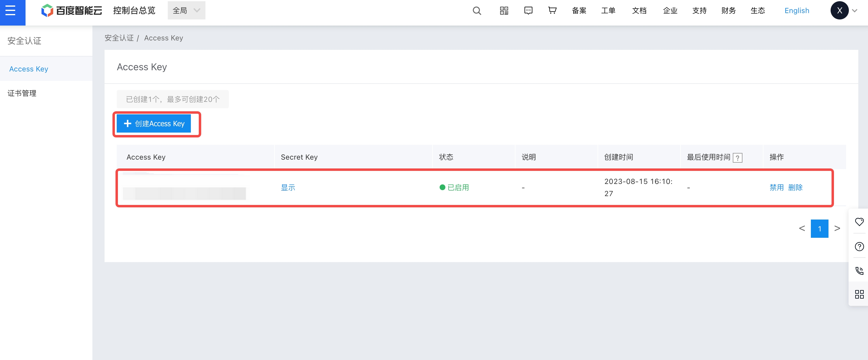Click the heart feedback icon
This screenshot has height=360, width=868.
click(x=859, y=222)
